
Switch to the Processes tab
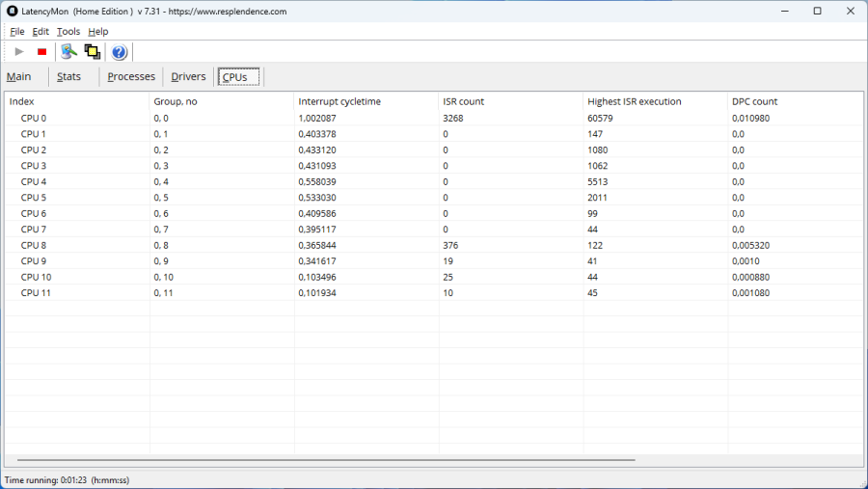click(x=131, y=77)
